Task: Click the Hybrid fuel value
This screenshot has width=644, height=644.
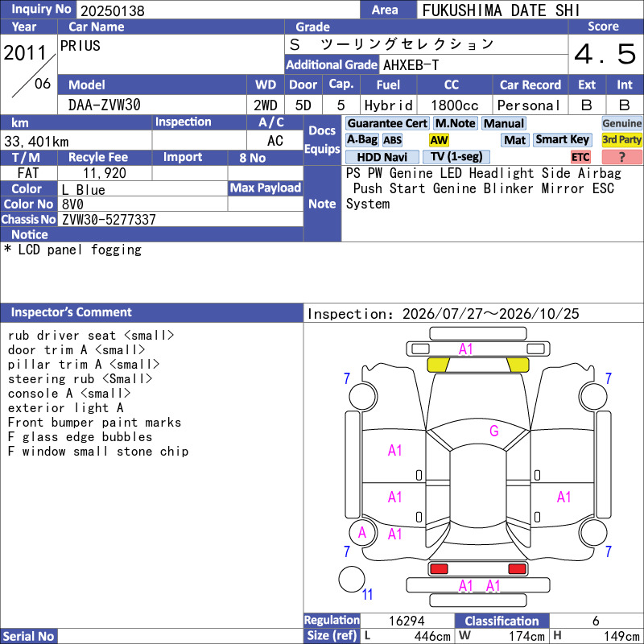Action: click(x=389, y=105)
